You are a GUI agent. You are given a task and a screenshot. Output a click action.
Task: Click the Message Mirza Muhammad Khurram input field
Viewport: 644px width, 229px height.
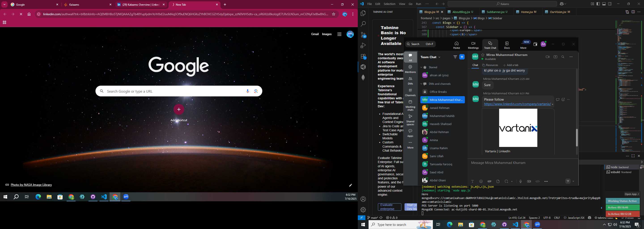523,163
